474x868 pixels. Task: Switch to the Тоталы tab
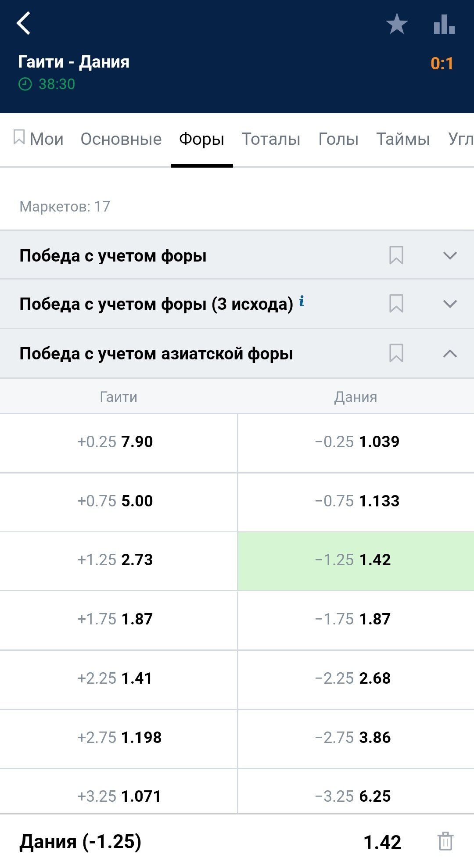(x=271, y=139)
